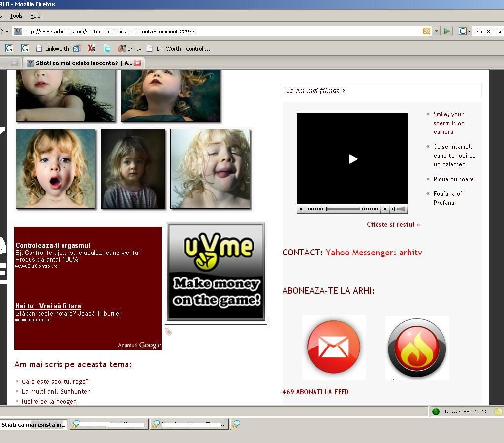Mute the video player speaker icon
The height and width of the screenshot is (443, 504).
[x=394, y=209]
